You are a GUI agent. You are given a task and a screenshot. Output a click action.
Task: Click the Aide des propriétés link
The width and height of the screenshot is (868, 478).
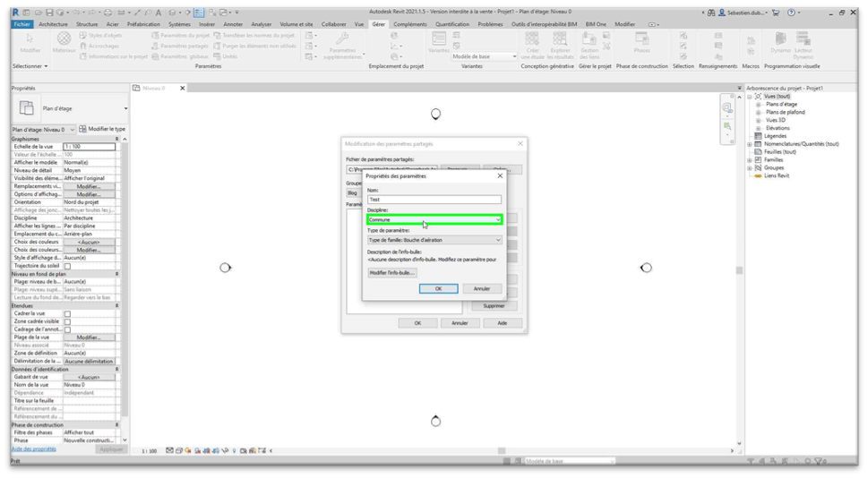click(33, 448)
